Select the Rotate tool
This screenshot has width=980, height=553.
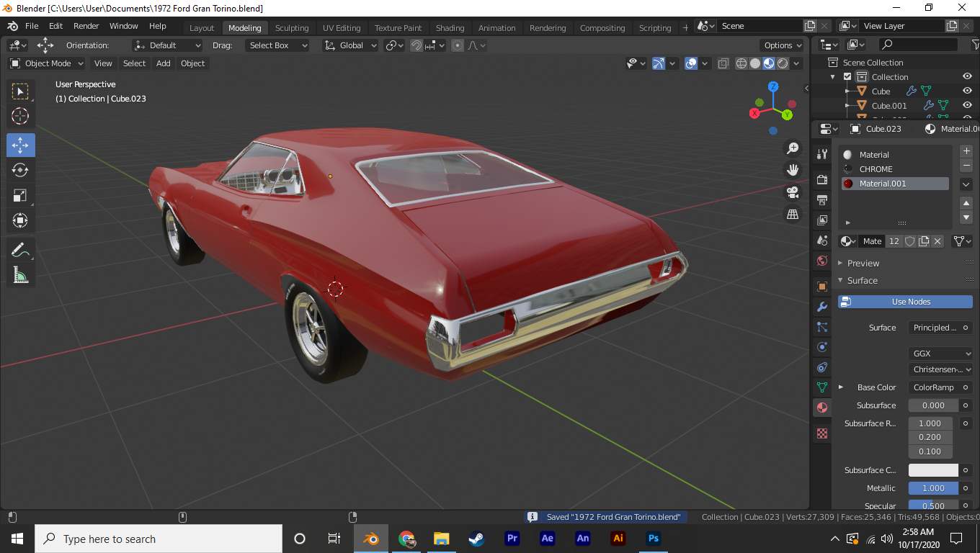20,170
